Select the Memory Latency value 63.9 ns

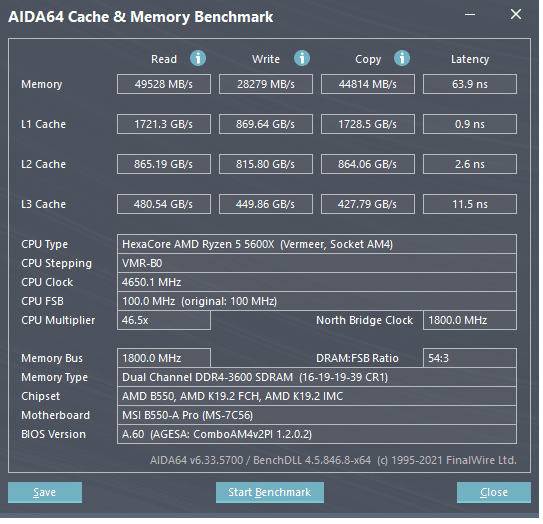tap(470, 84)
